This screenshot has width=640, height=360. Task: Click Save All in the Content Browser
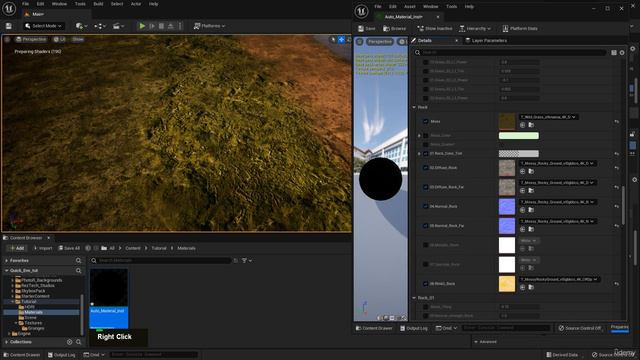coord(69,248)
